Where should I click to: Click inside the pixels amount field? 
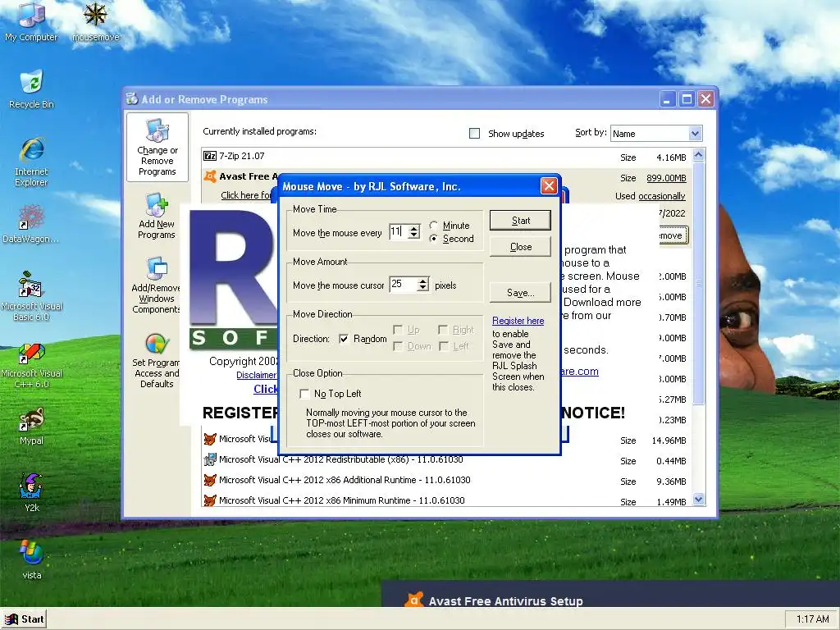point(404,284)
